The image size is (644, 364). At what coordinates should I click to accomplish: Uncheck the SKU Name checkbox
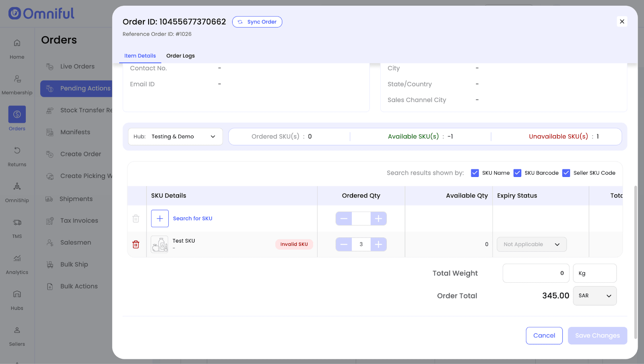(x=475, y=173)
